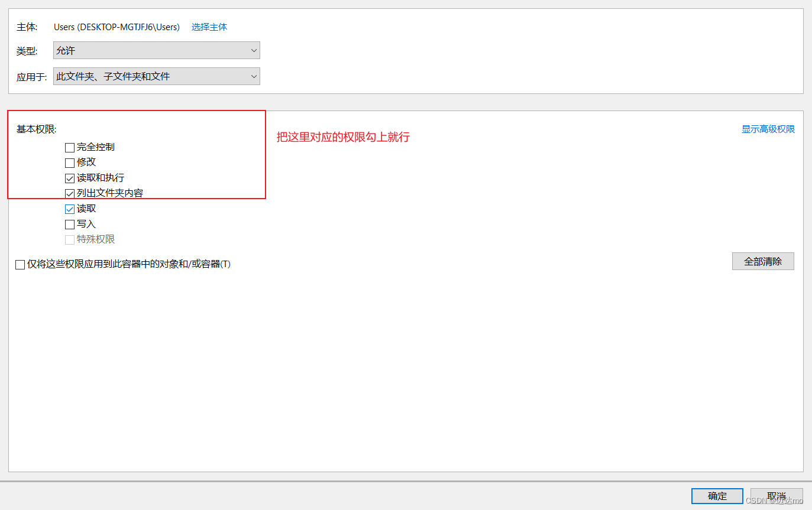
Task: Click the 特殊权限 label text
Action: [x=96, y=239]
